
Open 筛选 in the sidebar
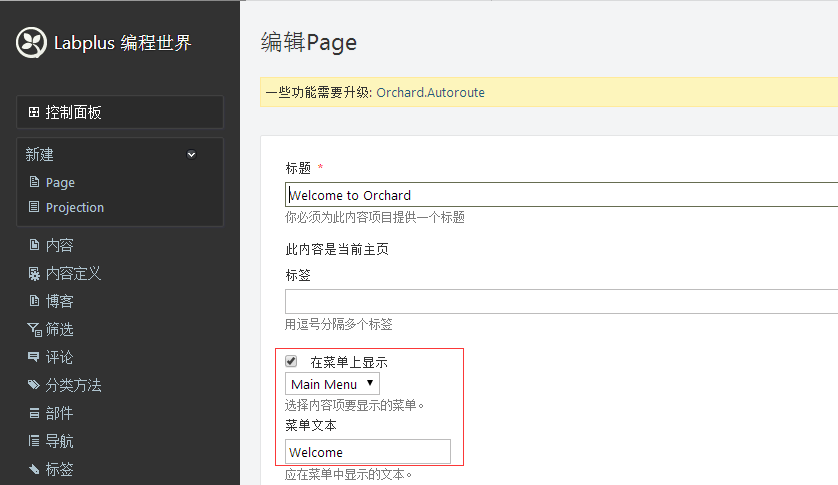point(59,329)
